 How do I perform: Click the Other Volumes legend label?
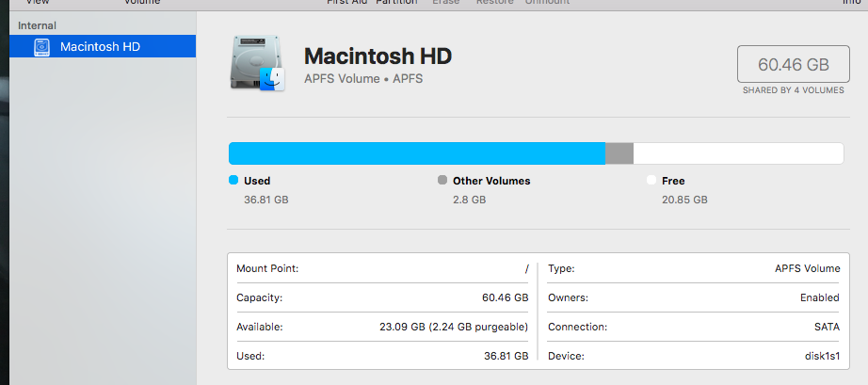click(x=491, y=181)
